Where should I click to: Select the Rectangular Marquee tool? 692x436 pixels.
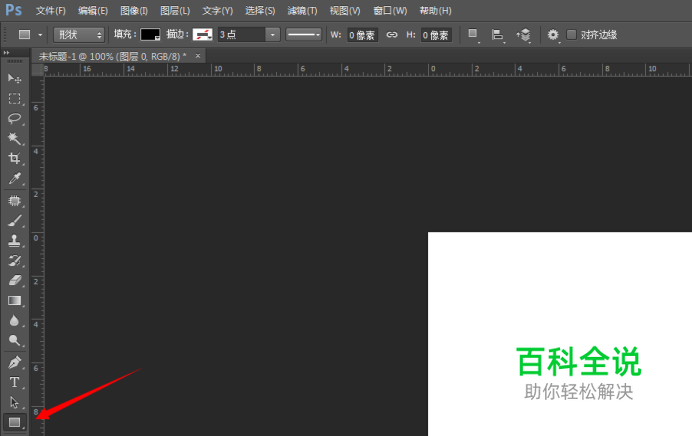pos(14,98)
